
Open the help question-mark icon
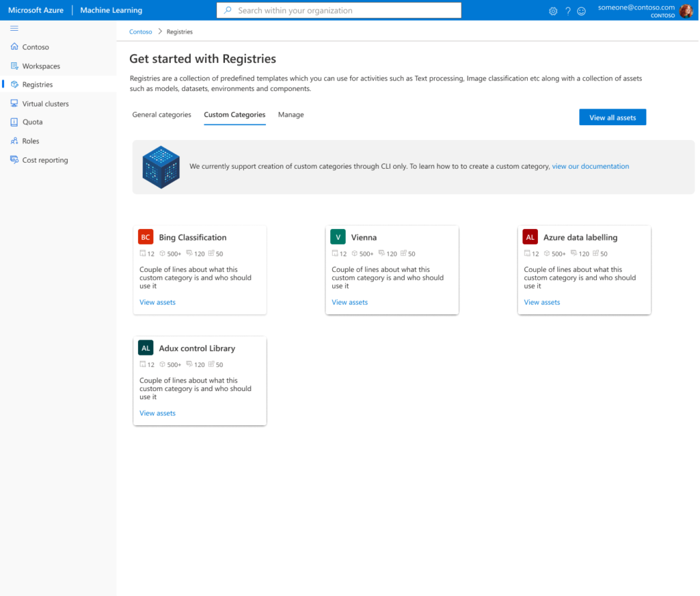click(567, 11)
